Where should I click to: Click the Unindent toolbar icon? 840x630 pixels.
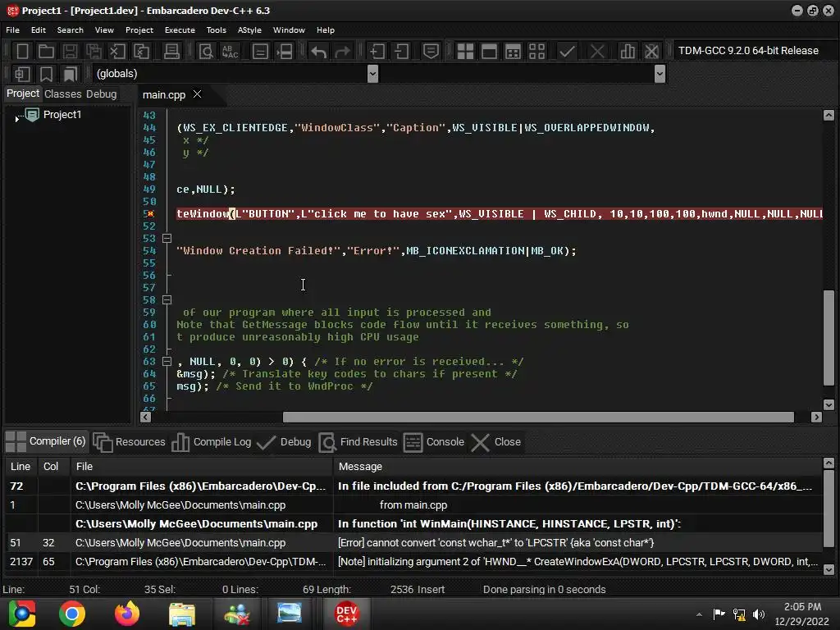pyautogui.click(x=401, y=52)
